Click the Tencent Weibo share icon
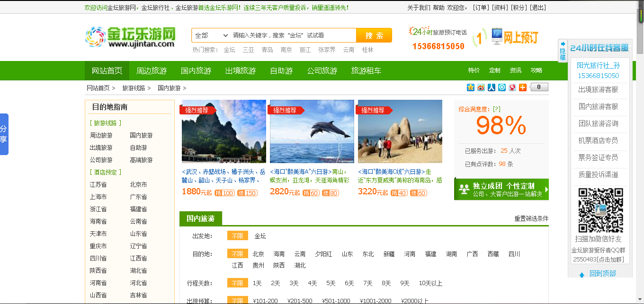 (501, 87)
